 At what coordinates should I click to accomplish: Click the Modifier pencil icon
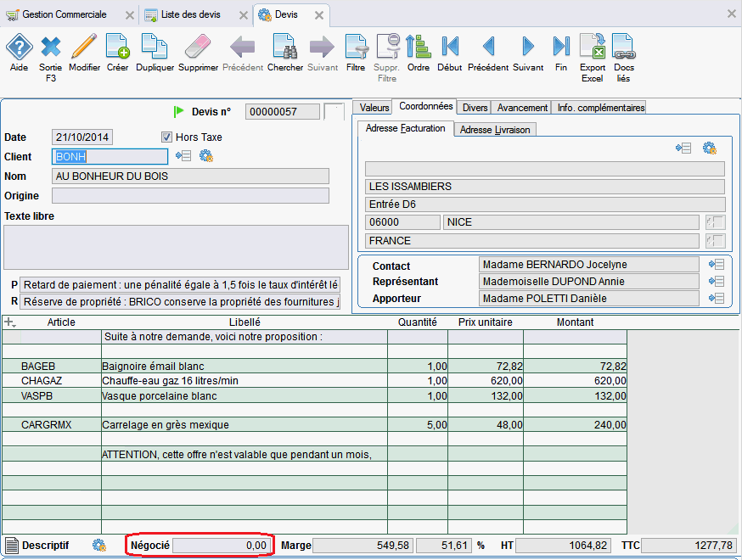click(84, 51)
